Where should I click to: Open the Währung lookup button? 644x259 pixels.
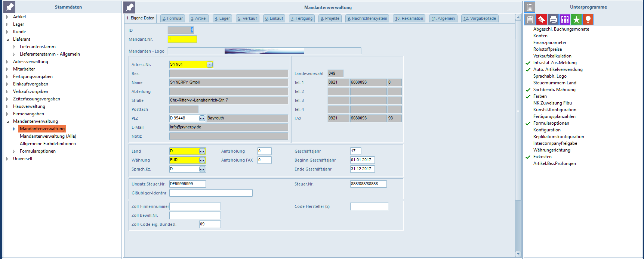(x=202, y=160)
